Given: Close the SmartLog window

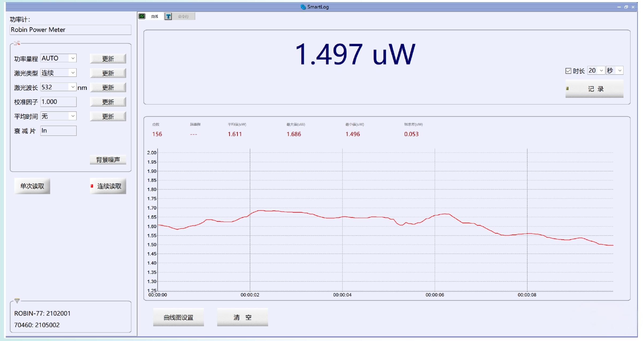Looking at the screenshot, I should tap(633, 7).
